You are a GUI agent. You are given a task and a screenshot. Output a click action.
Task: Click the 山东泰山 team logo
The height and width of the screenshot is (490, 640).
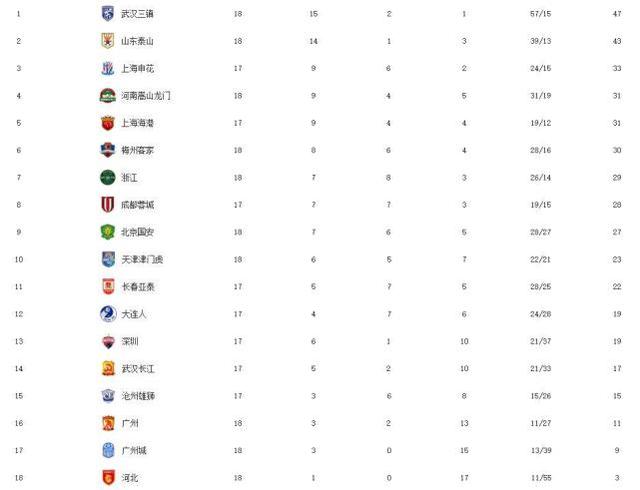click(x=108, y=41)
